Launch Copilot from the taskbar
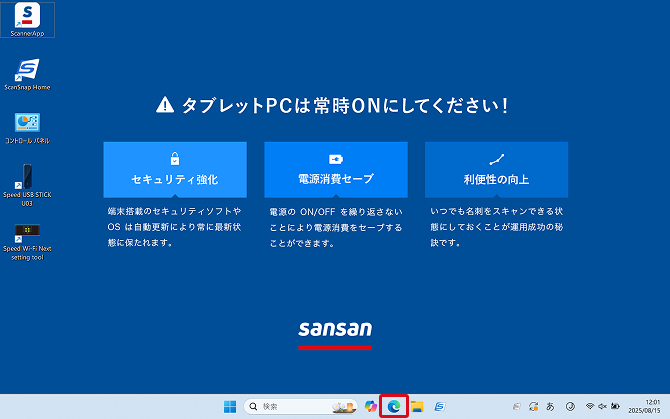The height and width of the screenshot is (419, 670). (x=370, y=407)
